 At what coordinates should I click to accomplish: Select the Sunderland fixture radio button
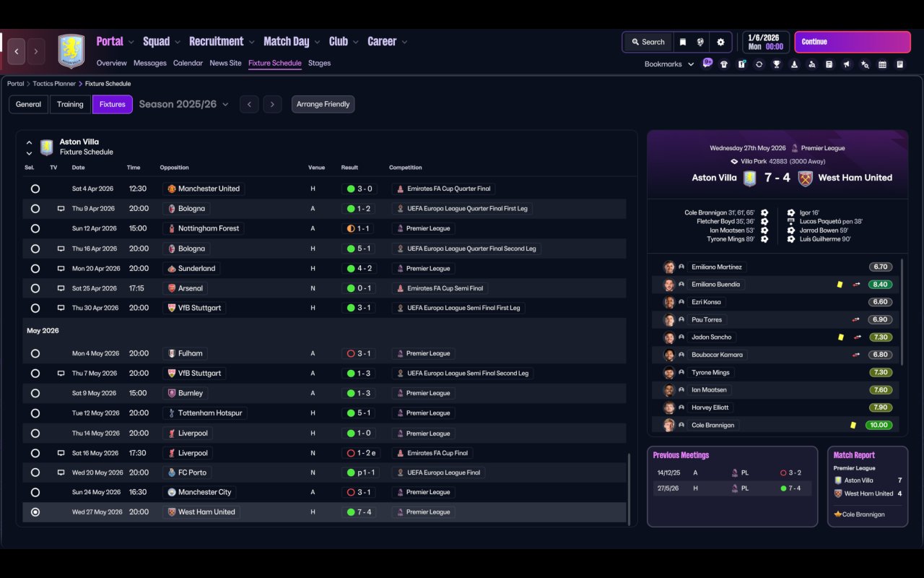[x=35, y=268]
